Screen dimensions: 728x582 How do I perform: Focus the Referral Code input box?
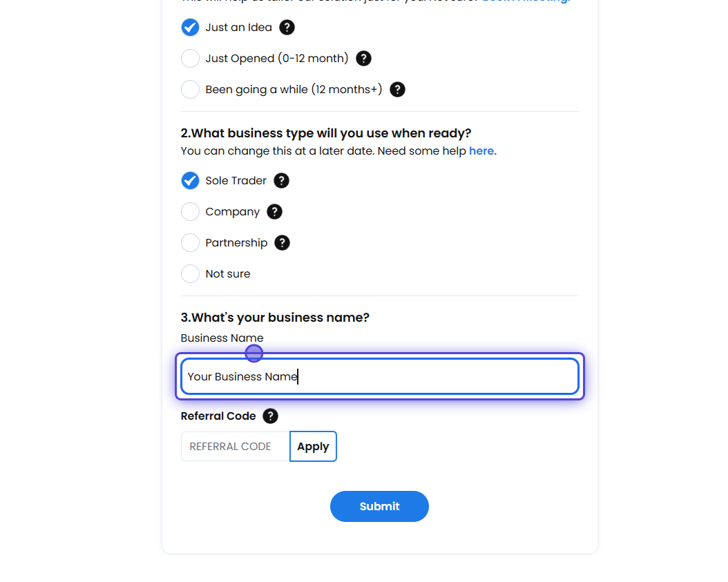(235, 447)
